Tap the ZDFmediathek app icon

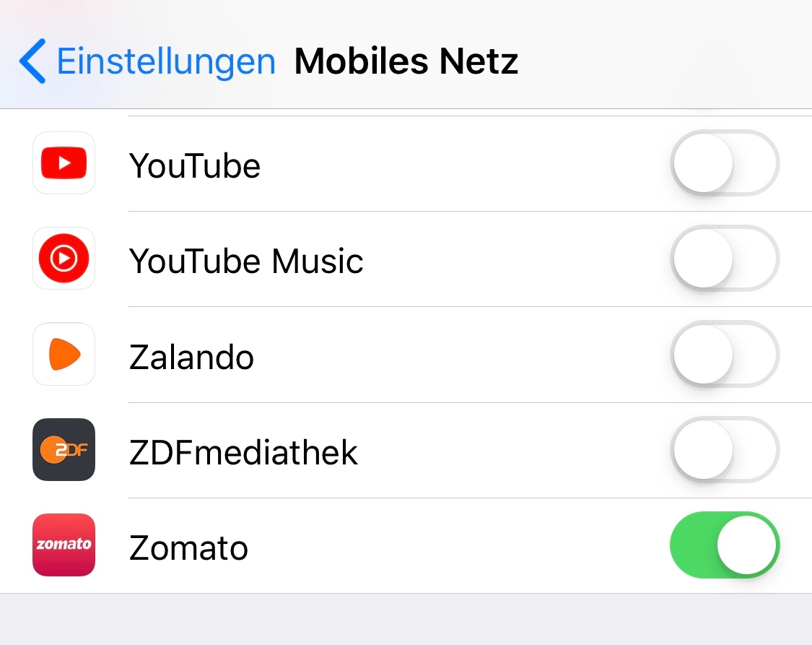[x=64, y=449]
